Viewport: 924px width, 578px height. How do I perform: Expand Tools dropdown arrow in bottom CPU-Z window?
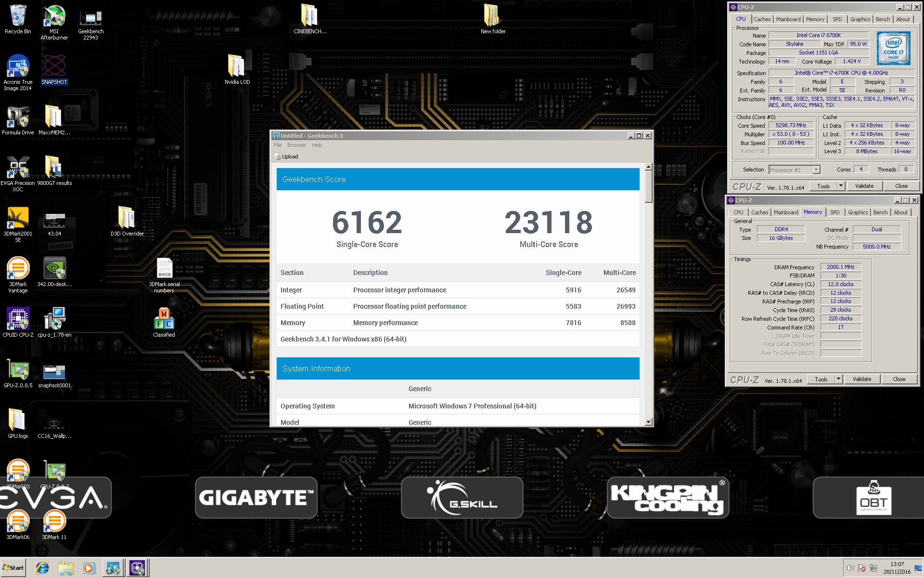click(x=838, y=379)
